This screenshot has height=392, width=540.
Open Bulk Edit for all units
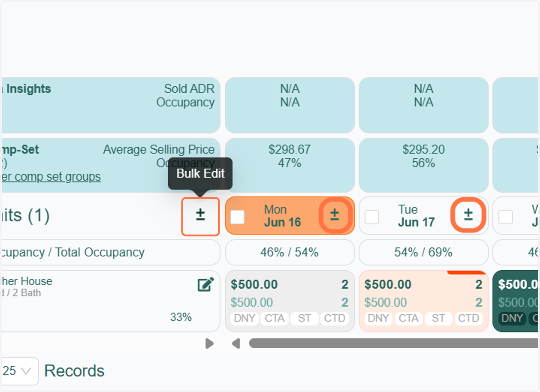(200, 216)
